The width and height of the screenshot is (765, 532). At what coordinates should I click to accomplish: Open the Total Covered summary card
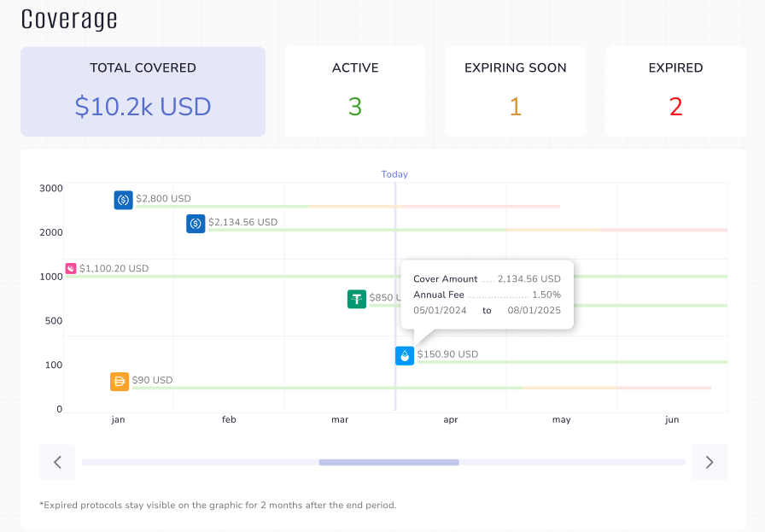(143, 91)
